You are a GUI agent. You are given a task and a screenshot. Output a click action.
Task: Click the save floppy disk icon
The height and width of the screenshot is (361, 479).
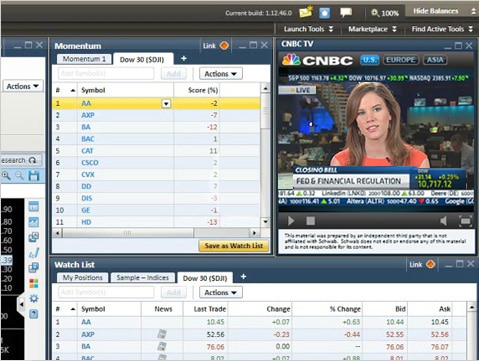(x=34, y=176)
